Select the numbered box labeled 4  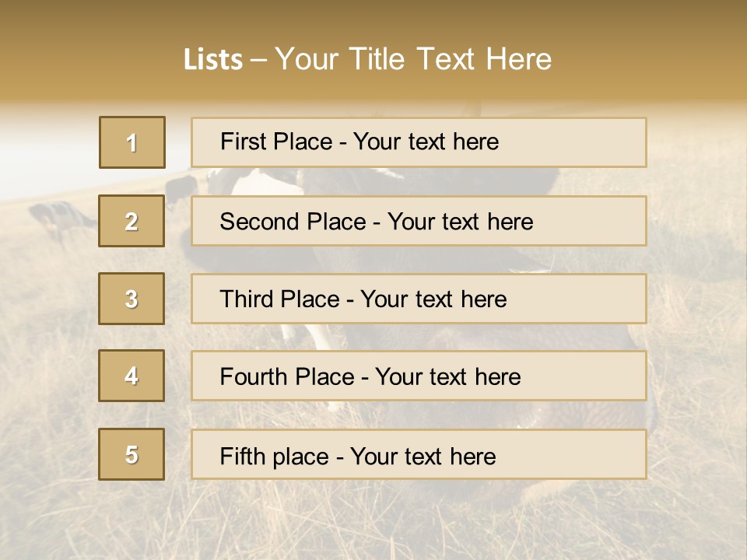coord(132,376)
